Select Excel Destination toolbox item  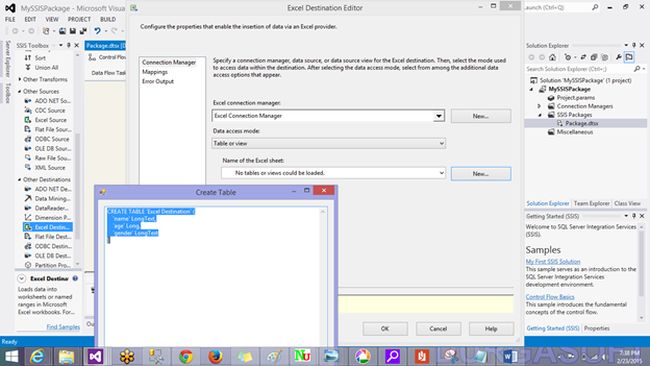pyautogui.click(x=48, y=227)
